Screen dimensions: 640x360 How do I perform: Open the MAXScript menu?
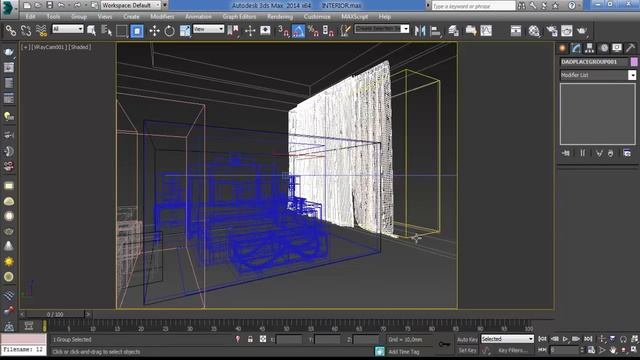[355, 17]
